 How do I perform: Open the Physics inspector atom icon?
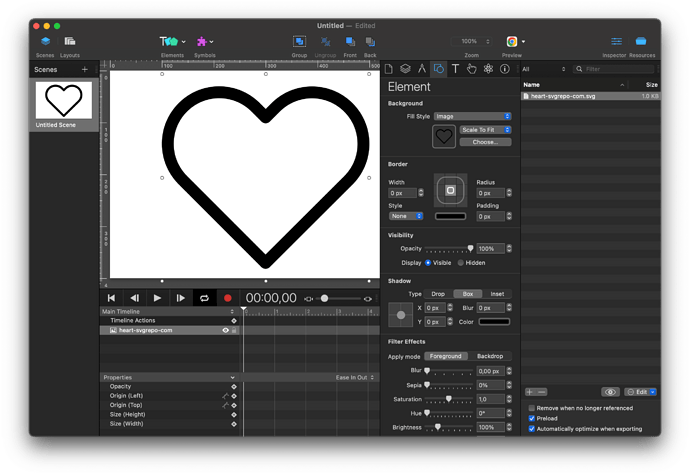point(488,69)
